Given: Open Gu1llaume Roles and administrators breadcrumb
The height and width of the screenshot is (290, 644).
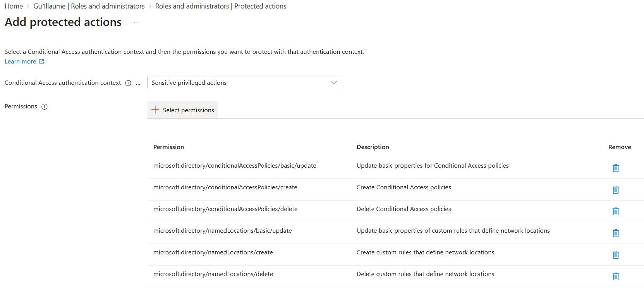Looking at the screenshot, I should [x=89, y=6].
